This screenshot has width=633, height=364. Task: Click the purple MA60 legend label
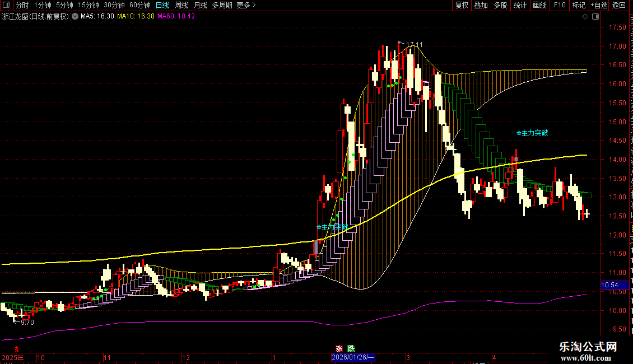click(176, 17)
